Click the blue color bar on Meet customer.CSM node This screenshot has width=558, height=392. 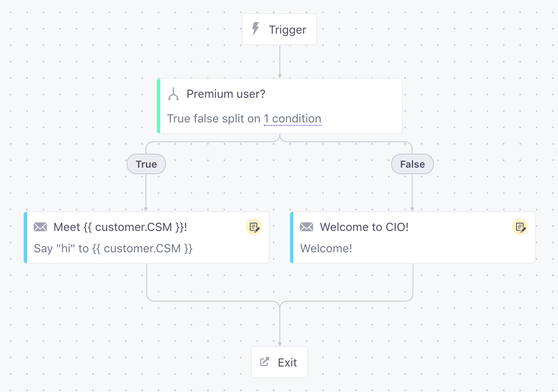pos(25,238)
